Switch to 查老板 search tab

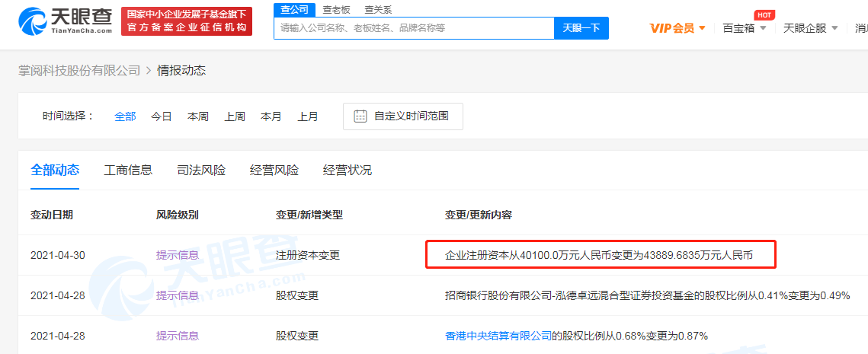pos(336,10)
